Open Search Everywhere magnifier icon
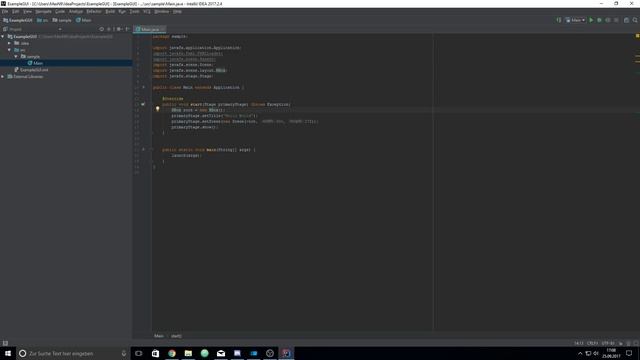The height and width of the screenshot is (360, 640). (635, 20)
